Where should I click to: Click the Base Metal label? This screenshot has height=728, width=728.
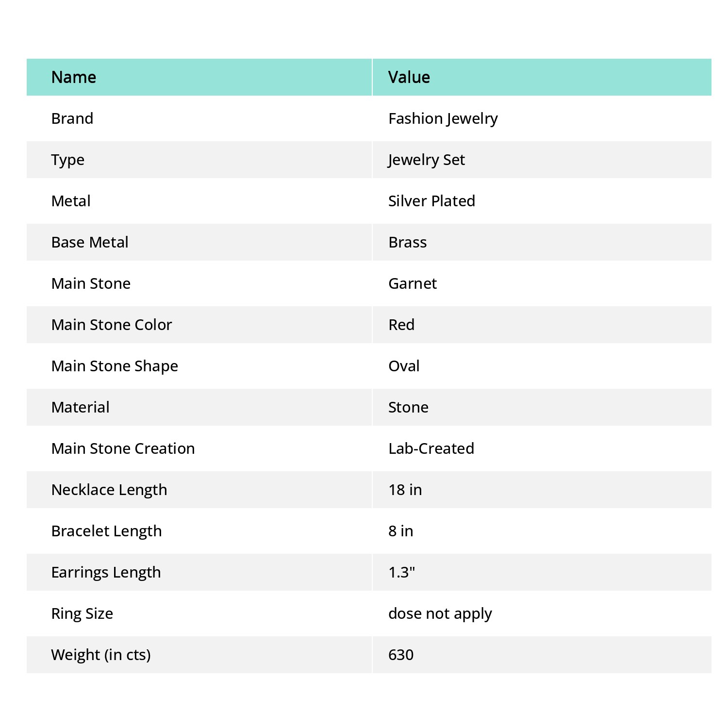(x=90, y=242)
